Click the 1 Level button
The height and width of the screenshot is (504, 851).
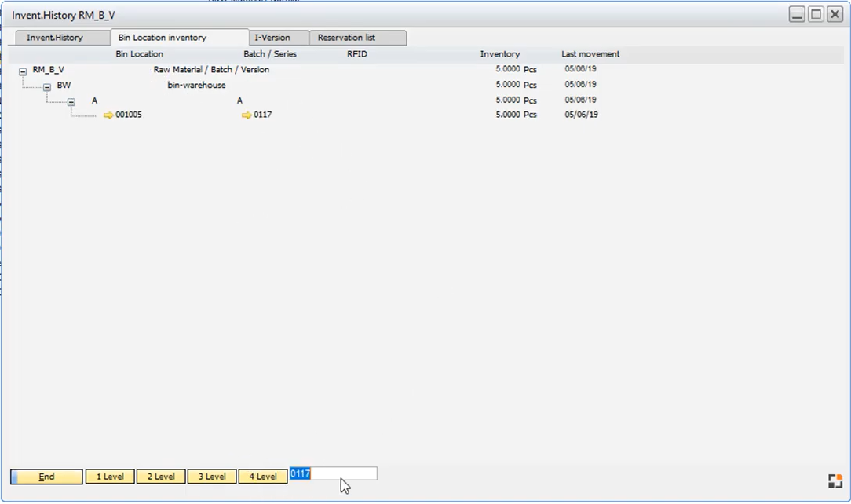click(x=109, y=477)
